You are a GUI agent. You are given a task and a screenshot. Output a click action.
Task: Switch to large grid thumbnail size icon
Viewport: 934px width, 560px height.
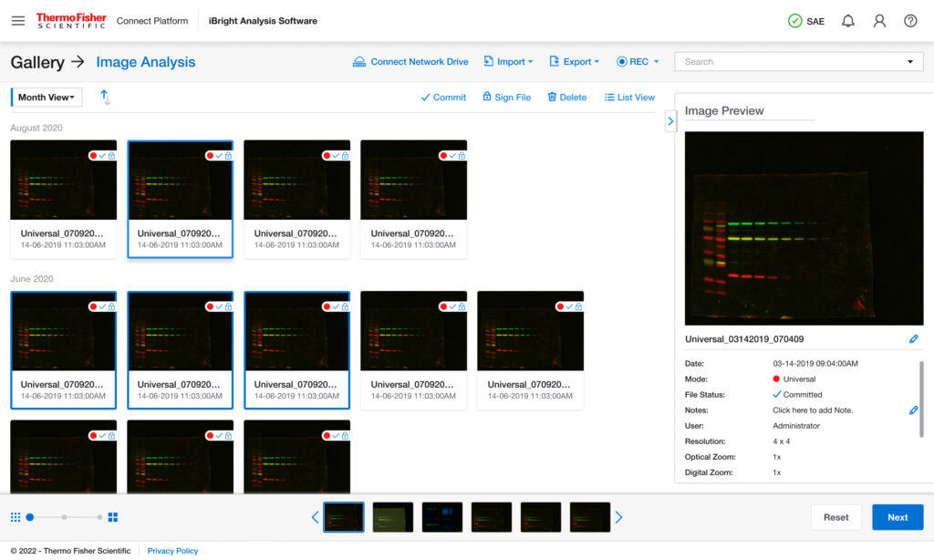tap(113, 517)
